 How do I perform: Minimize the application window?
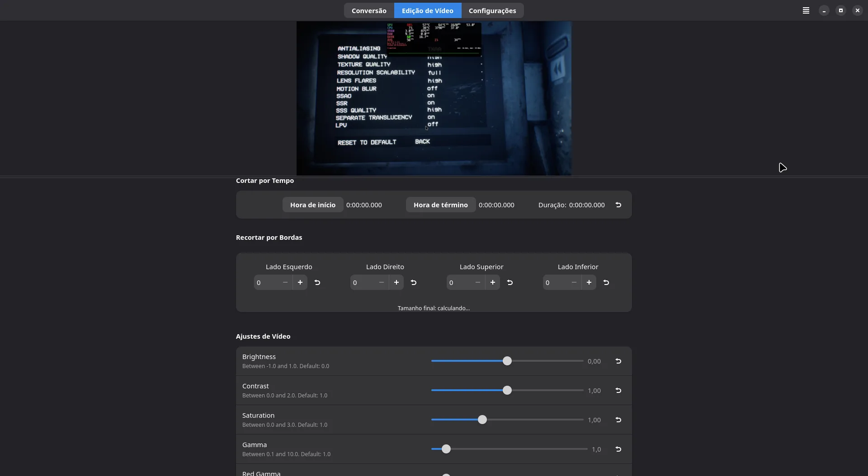click(824, 10)
